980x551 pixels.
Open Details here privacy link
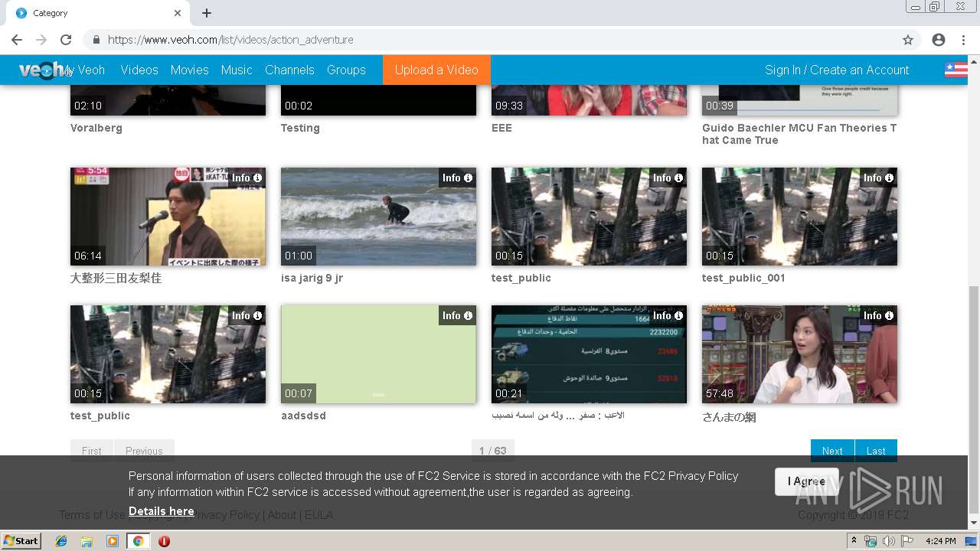tap(161, 511)
